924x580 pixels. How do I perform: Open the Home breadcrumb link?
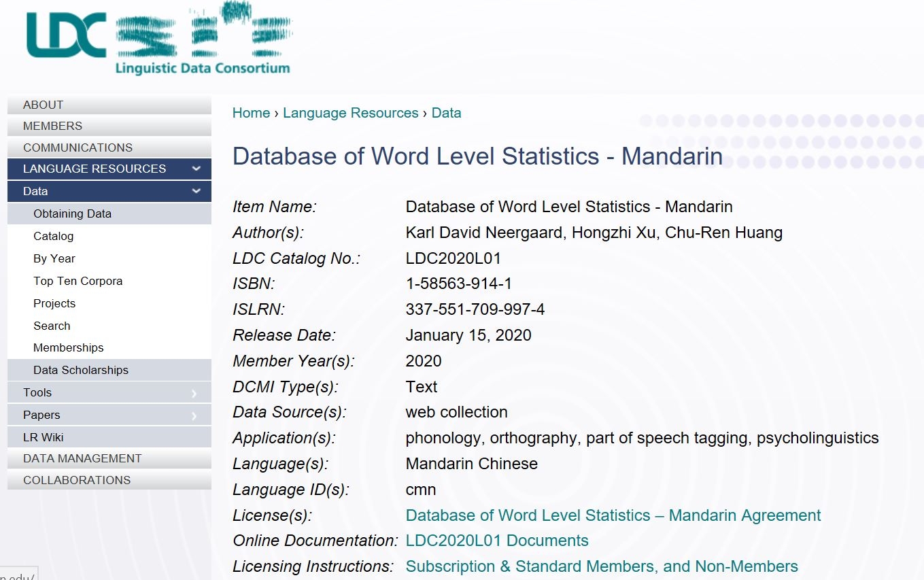point(251,113)
